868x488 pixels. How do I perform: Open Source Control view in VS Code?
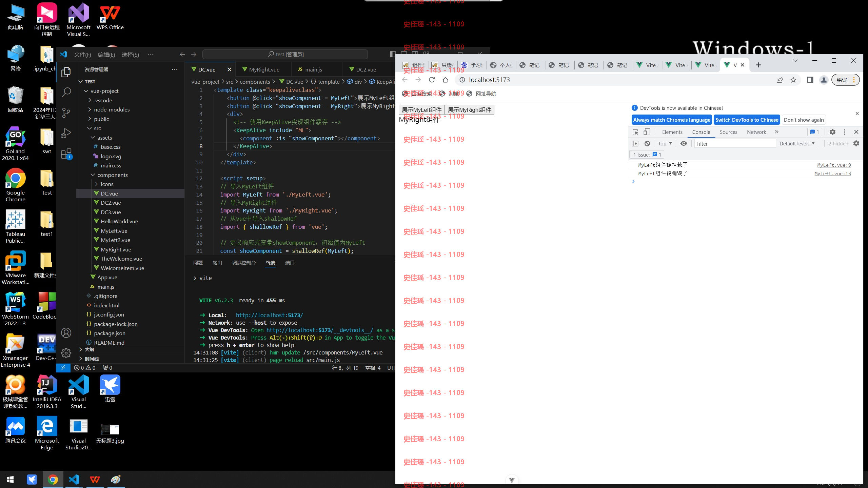66,113
